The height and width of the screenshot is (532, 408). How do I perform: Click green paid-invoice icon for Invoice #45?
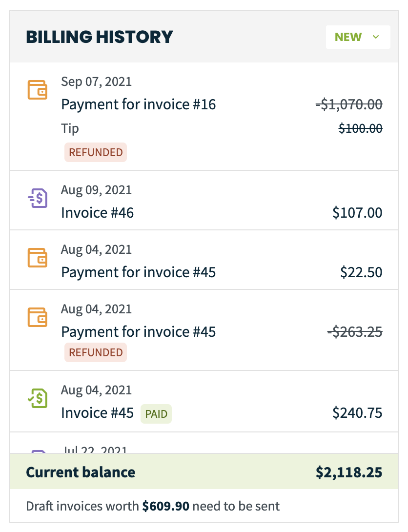coord(37,398)
